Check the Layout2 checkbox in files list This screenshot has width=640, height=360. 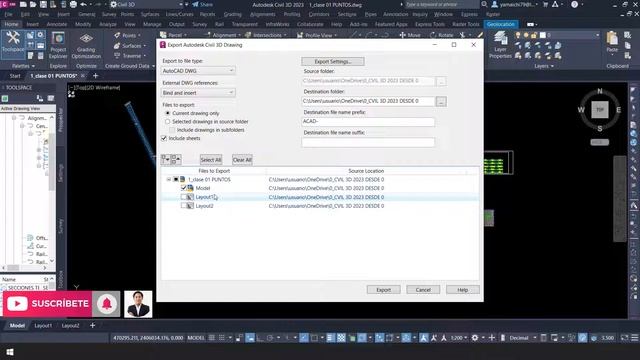pyautogui.click(x=184, y=206)
